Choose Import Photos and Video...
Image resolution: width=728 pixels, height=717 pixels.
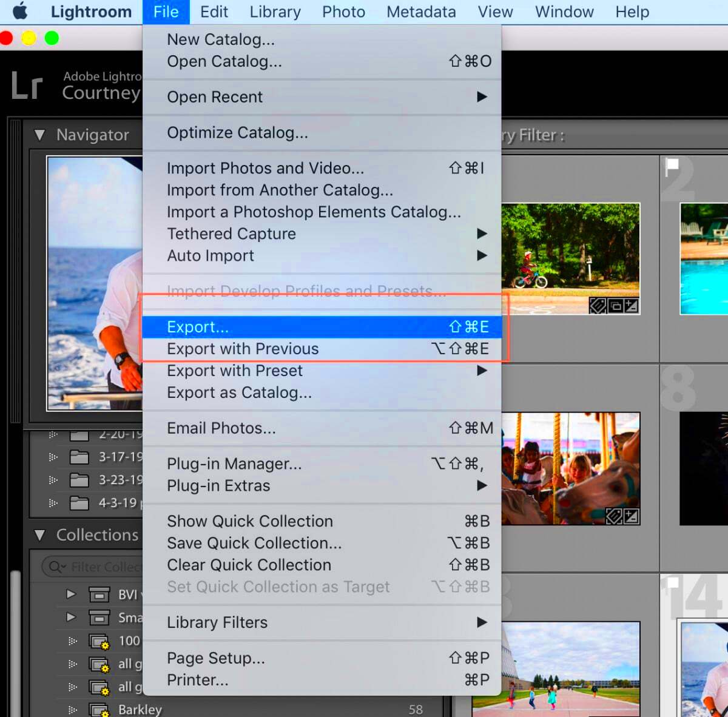pyautogui.click(x=322, y=168)
